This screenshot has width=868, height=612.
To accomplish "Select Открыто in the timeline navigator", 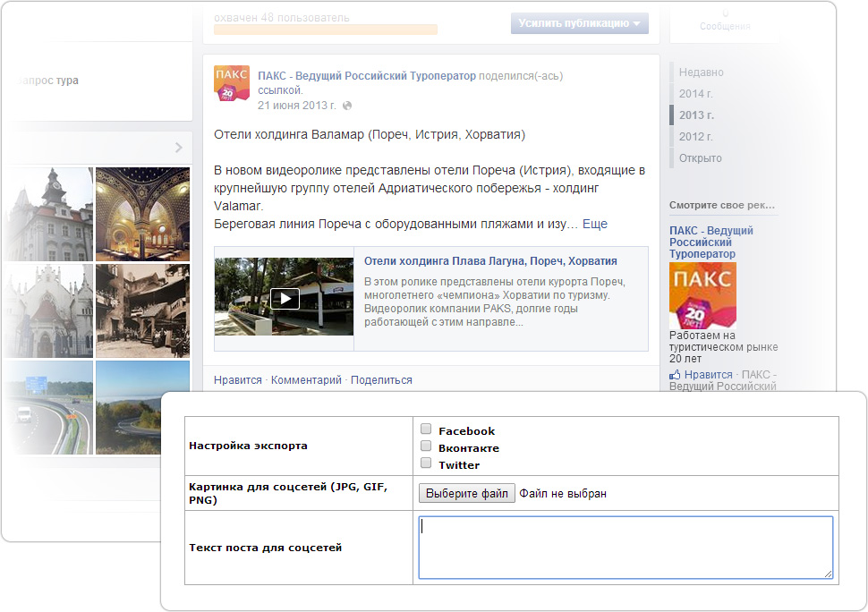I will click(701, 158).
